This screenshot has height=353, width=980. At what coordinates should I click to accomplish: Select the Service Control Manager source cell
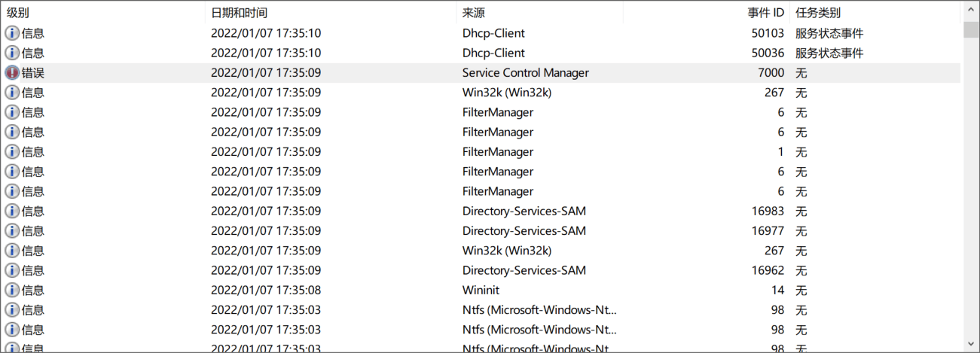coord(526,73)
